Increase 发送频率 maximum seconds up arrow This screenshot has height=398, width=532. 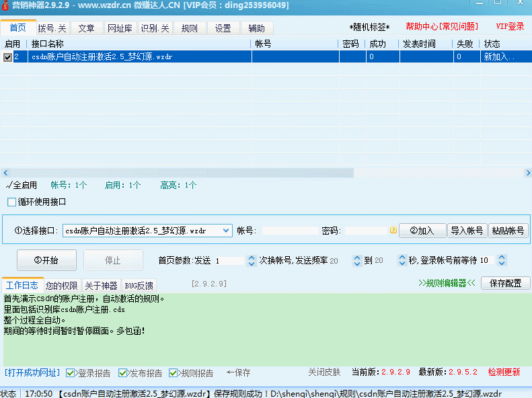click(402, 257)
